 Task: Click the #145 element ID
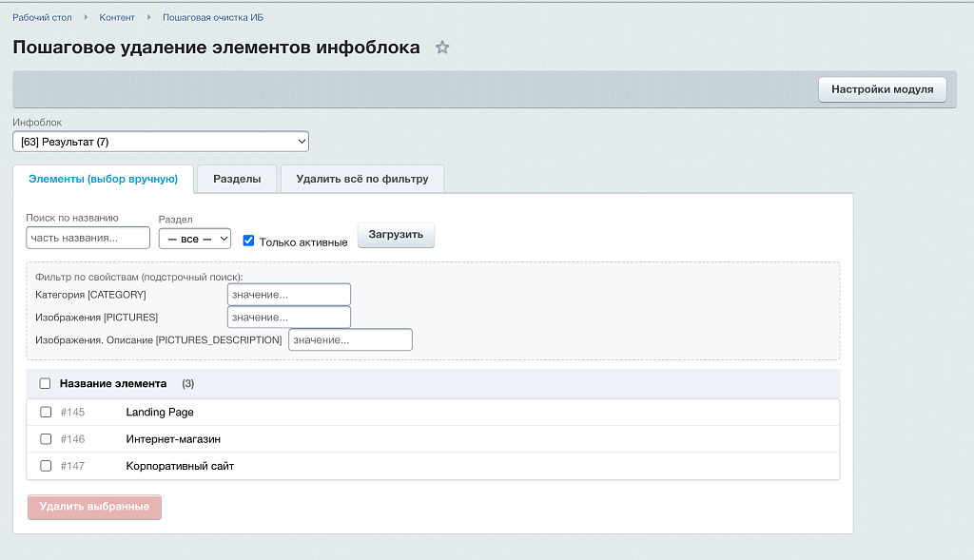point(72,413)
